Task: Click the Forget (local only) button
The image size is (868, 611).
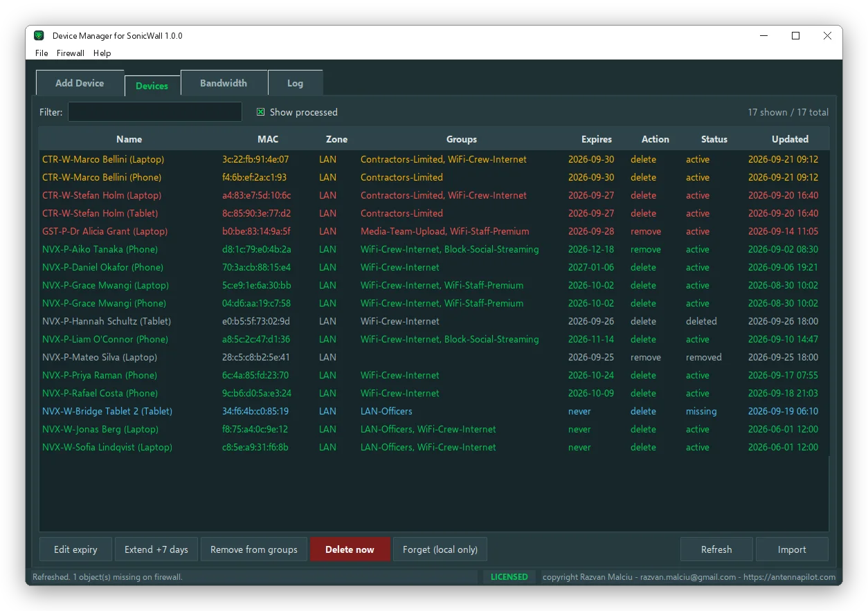Action: pos(440,549)
